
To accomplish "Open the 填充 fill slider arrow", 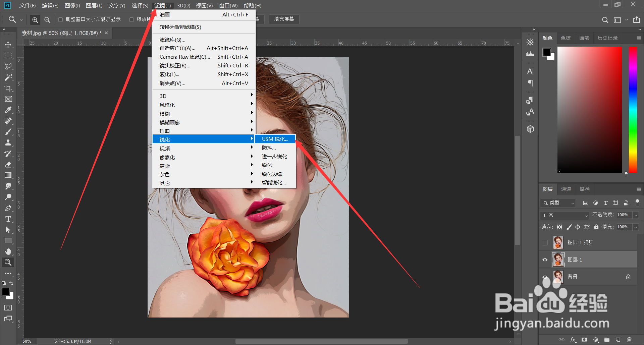I will coord(636,227).
